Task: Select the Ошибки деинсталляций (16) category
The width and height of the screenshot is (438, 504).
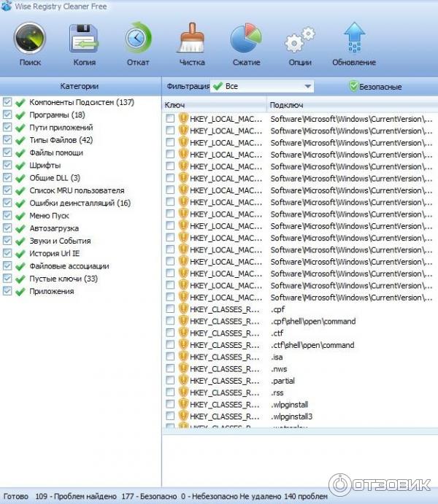Action: 80,203
